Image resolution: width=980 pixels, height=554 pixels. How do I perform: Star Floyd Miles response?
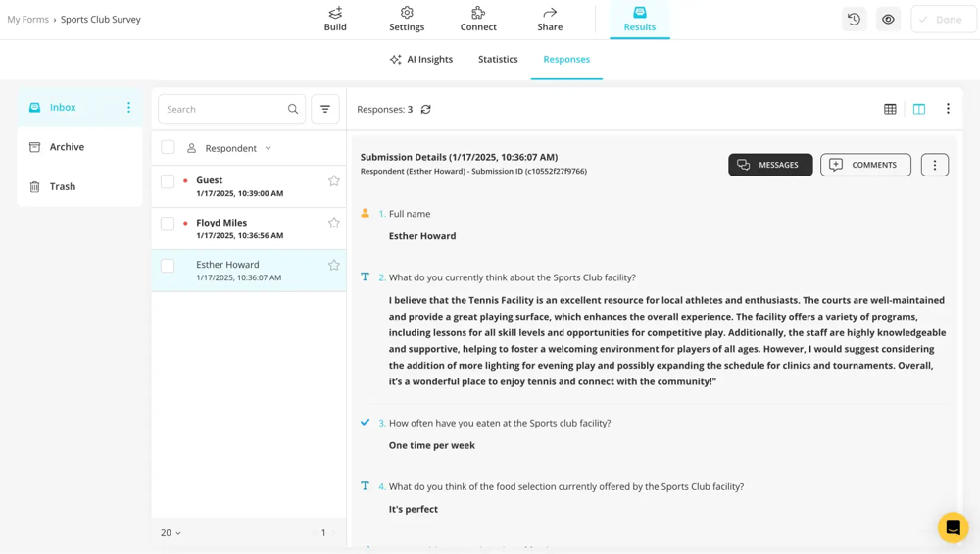pyautogui.click(x=334, y=223)
